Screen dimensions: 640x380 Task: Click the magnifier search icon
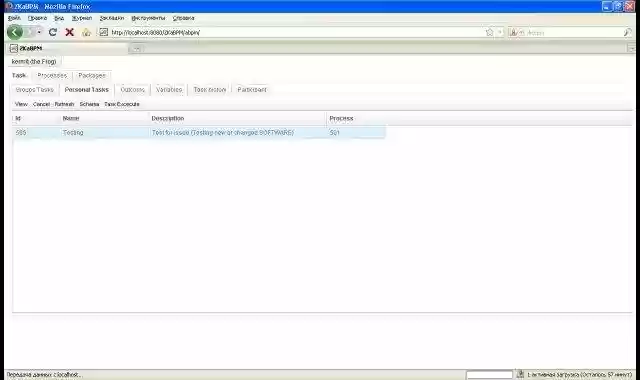628,32
